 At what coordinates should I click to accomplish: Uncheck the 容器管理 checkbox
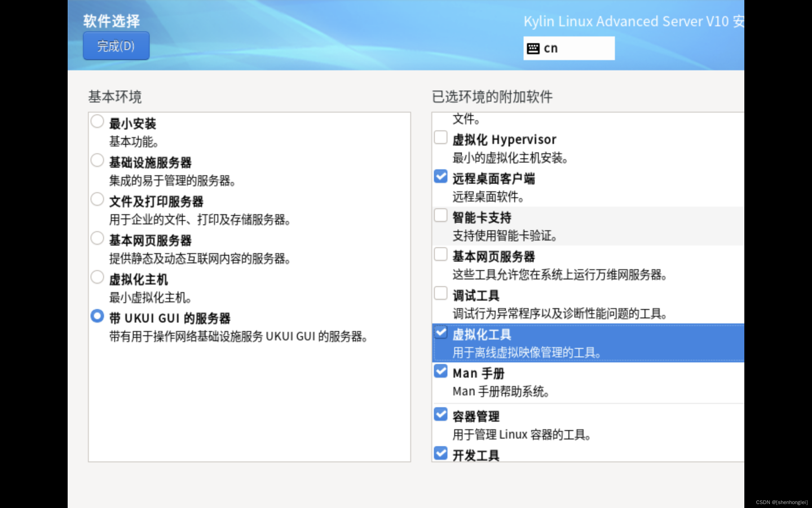(x=441, y=414)
